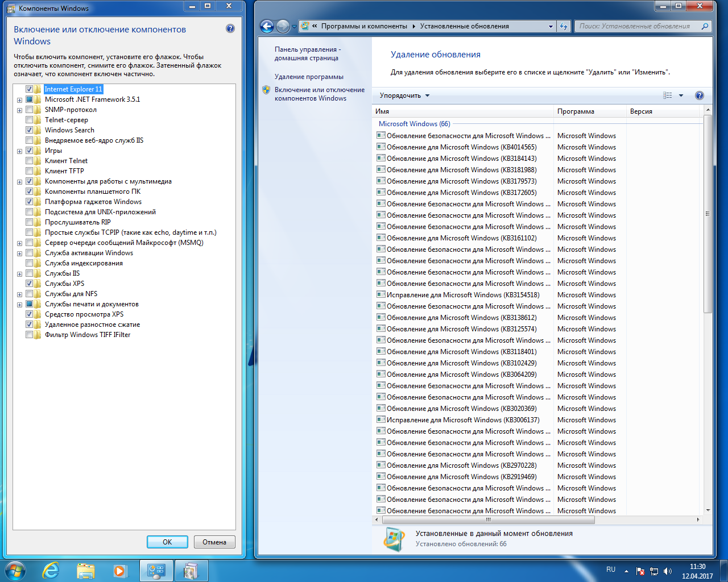
Task: Click update icon for KB4014565 row
Action: click(x=381, y=147)
